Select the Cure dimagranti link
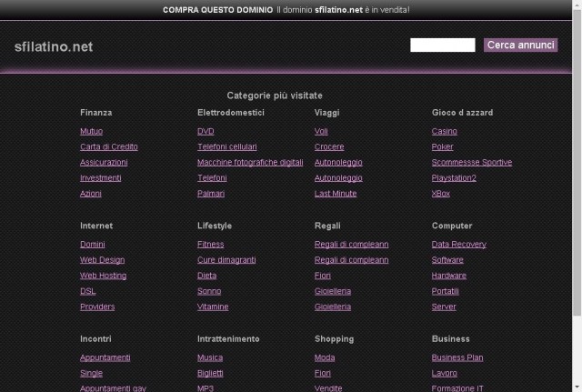 click(226, 260)
